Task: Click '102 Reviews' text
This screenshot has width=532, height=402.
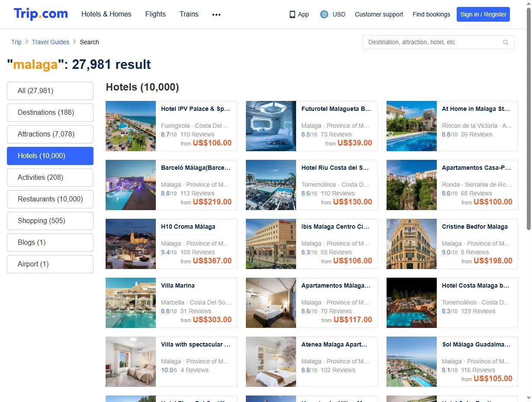Action: click(338, 370)
